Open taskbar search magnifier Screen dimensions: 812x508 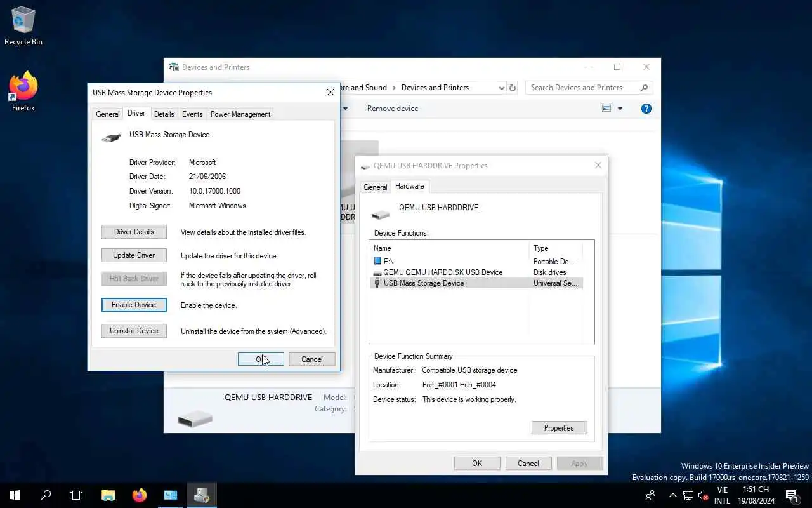(x=46, y=495)
